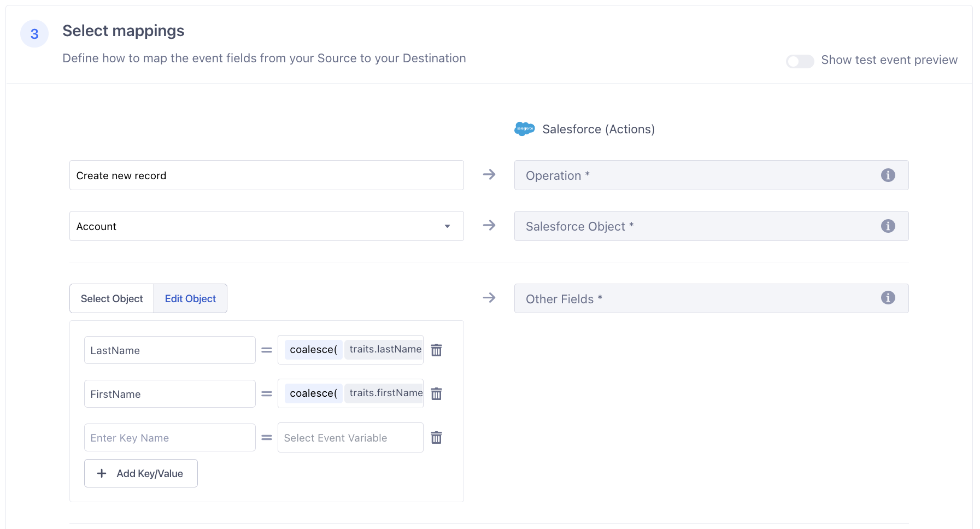Click the Salesforce logo icon
Viewport: 980px width, 529px height.
524,129
